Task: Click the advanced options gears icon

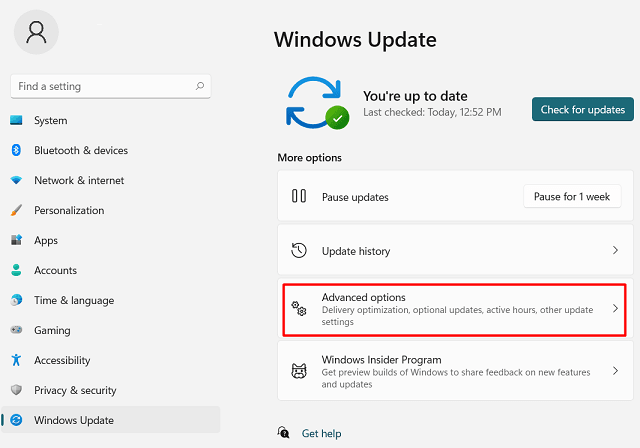Action: (x=299, y=308)
